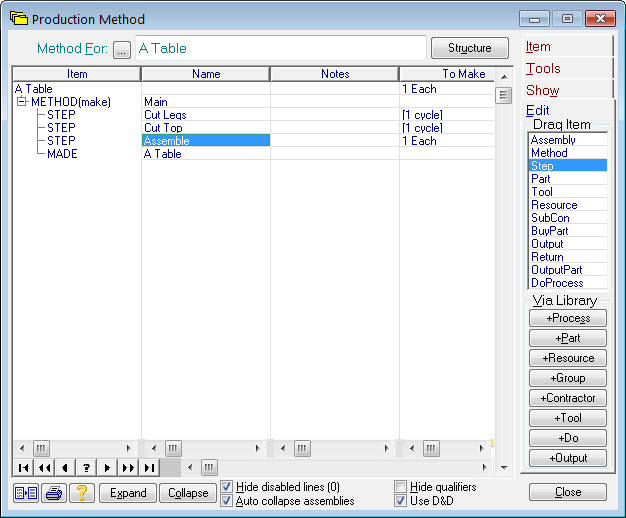Viewport: 626px width, 518px height.
Task: Select the Cut Legs step name
Action: [206, 115]
